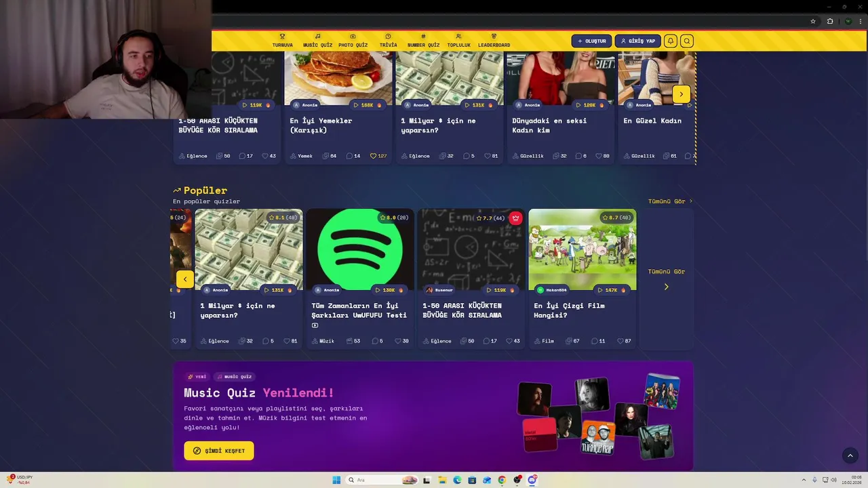Open USD/JPY widget on taskbar
Image resolution: width=868 pixels, height=488 pixels.
point(20,480)
